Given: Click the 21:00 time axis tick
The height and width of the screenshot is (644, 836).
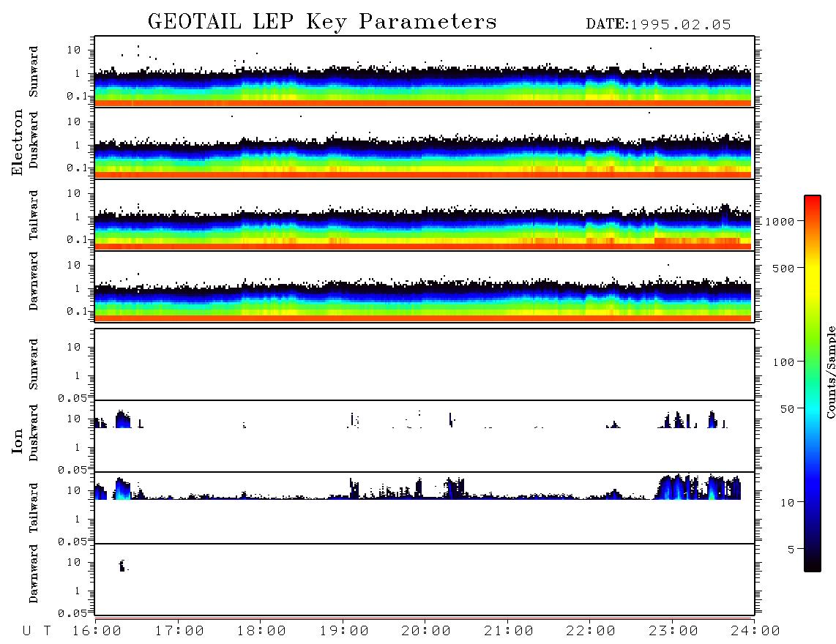Looking at the screenshot, I should pyautogui.click(x=508, y=631).
